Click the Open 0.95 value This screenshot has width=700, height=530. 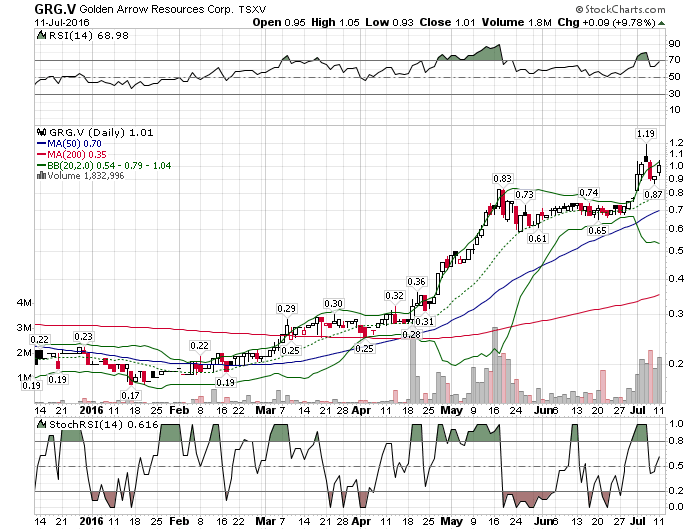click(279, 22)
